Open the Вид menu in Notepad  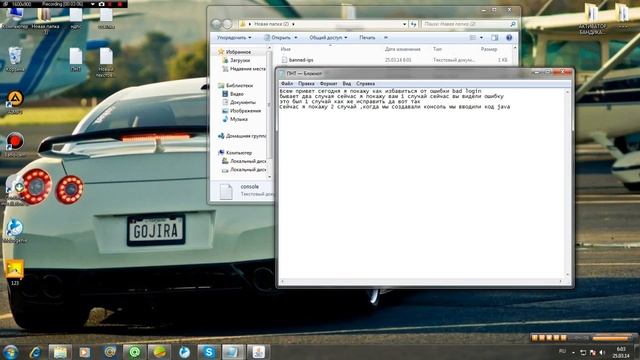click(x=347, y=83)
